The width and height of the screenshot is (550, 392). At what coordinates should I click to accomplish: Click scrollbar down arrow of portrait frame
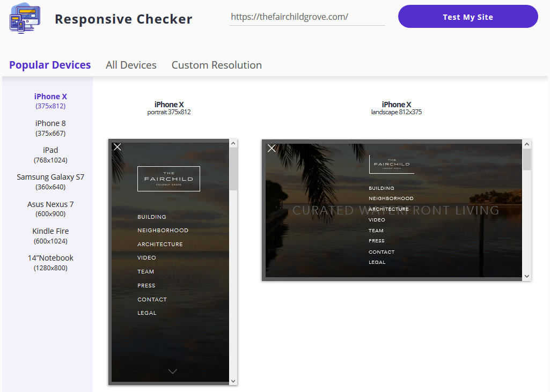coord(233,380)
